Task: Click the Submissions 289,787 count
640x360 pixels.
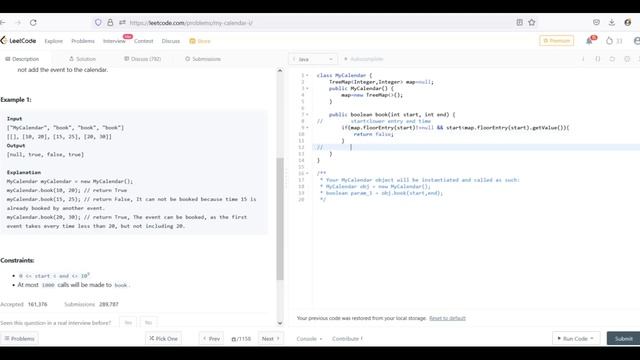Action: [91, 304]
